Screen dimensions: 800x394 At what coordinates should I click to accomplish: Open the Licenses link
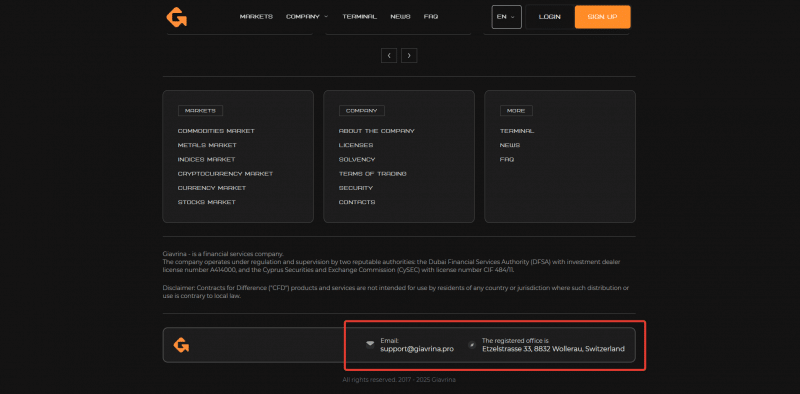click(356, 145)
